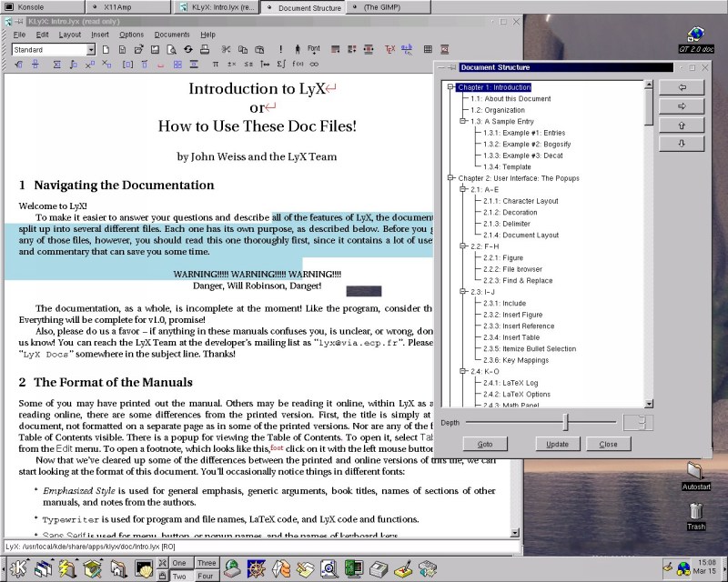Insert sum symbol math icon
This screenshot has height=582, width=728.
(56, 64)
